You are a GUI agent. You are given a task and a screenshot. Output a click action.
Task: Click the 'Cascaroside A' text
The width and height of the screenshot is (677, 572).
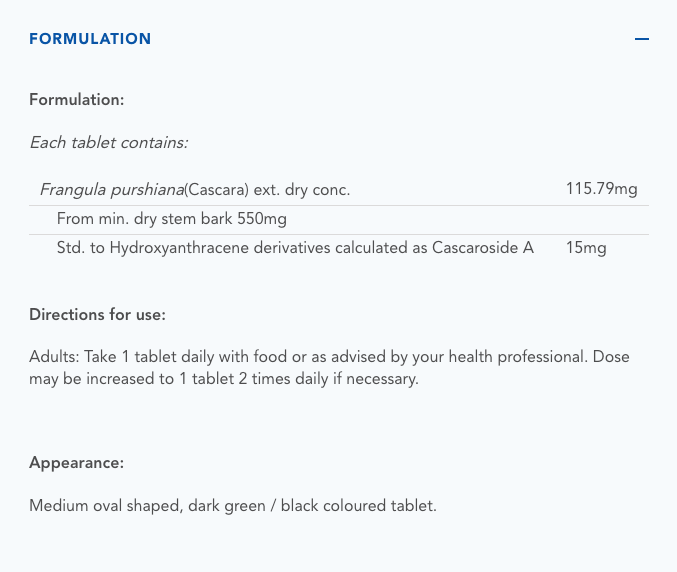click(x=482, y=248)
